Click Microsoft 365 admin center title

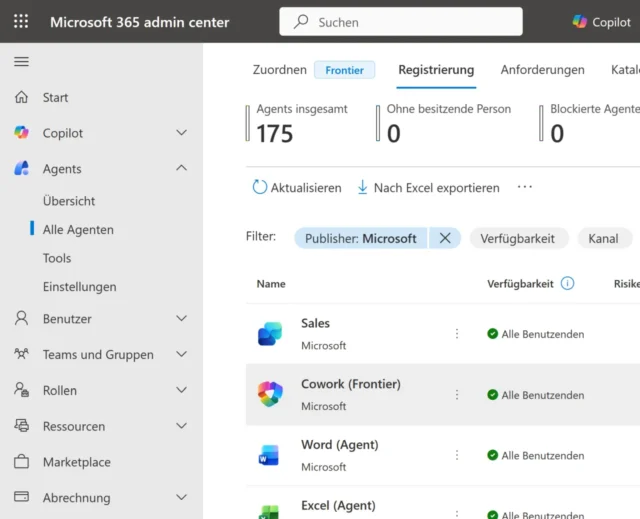tap(140, 22)
